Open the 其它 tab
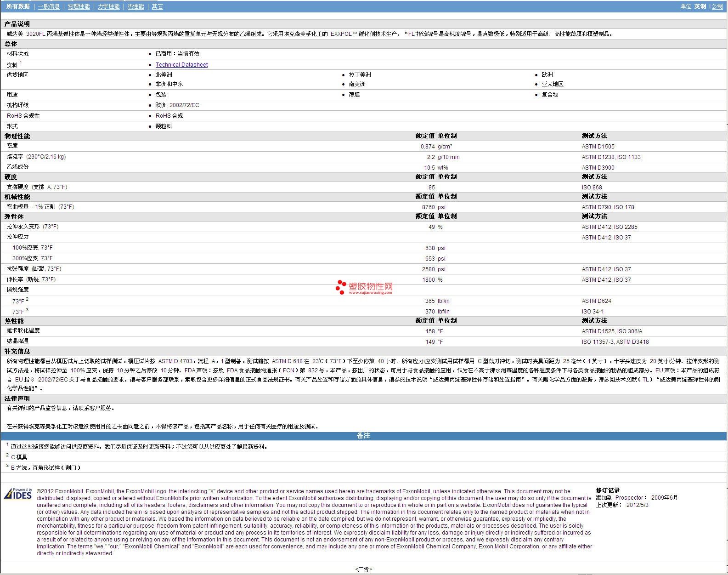This screenshot has width=728, height=575. click(157, 6)
